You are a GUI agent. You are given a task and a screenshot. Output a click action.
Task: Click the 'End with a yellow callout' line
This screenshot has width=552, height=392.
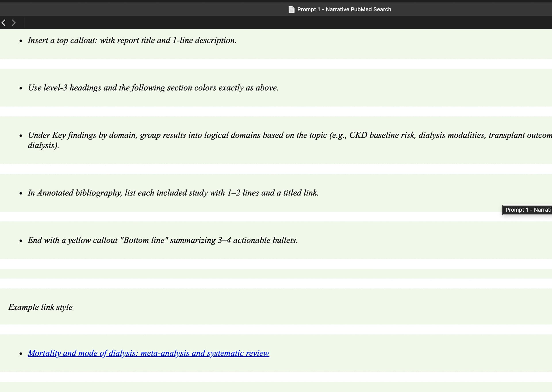pos(162,240)
